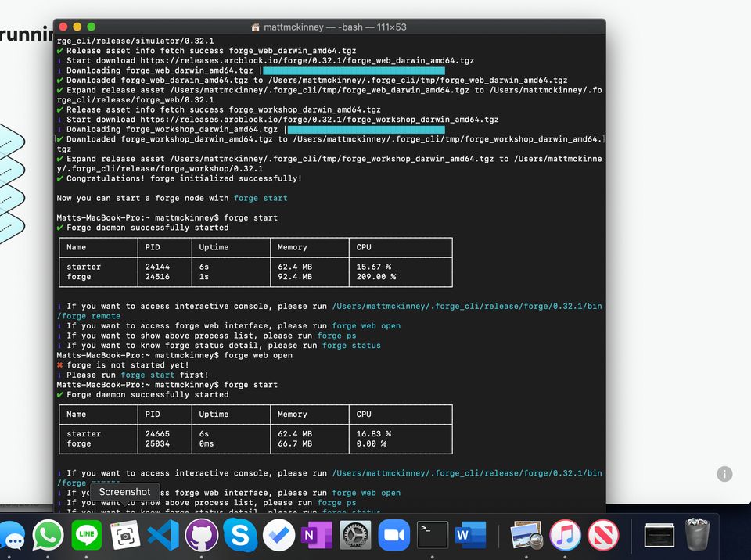Launch the LINE messenger app

(87, 536)
